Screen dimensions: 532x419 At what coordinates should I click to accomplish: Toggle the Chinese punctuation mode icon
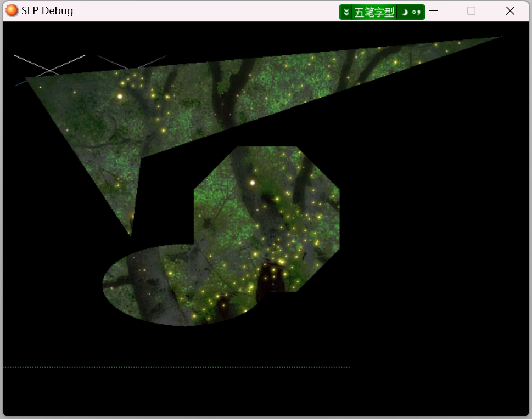[x=416, y=13]
